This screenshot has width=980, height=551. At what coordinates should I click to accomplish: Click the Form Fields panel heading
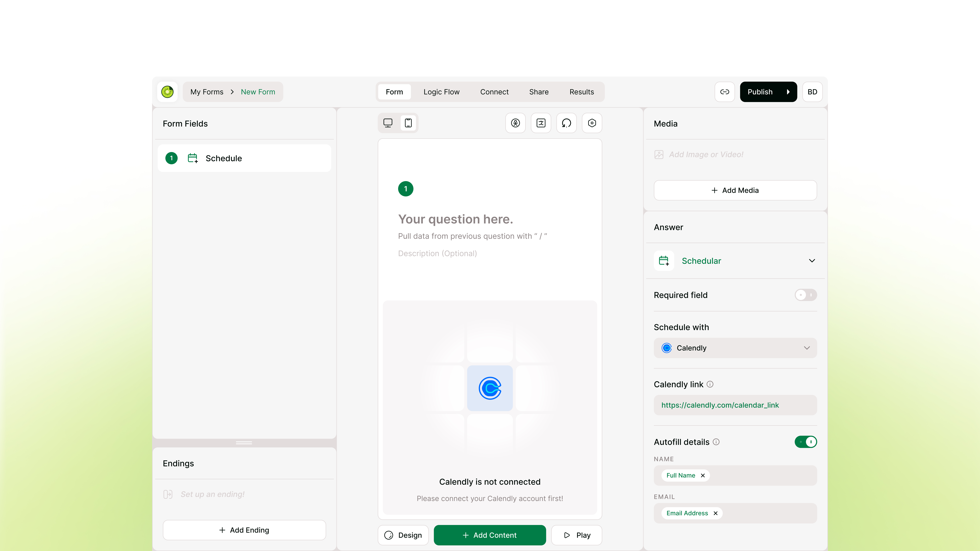pos(185,124)
